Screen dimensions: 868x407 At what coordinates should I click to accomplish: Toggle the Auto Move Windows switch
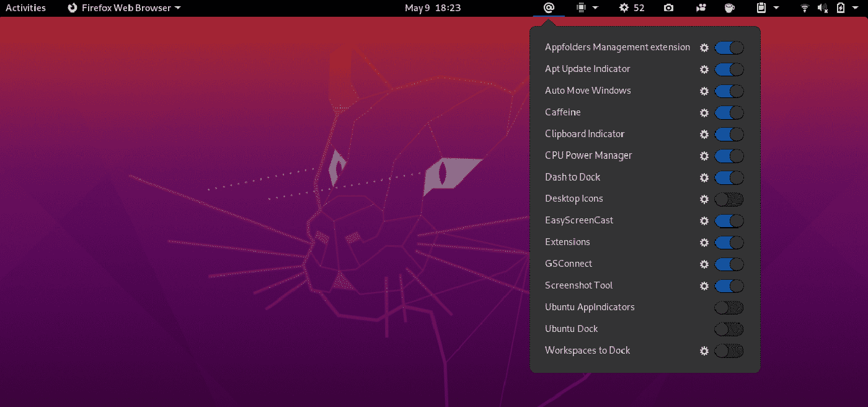pyautogui.click(x=729, y=91)
